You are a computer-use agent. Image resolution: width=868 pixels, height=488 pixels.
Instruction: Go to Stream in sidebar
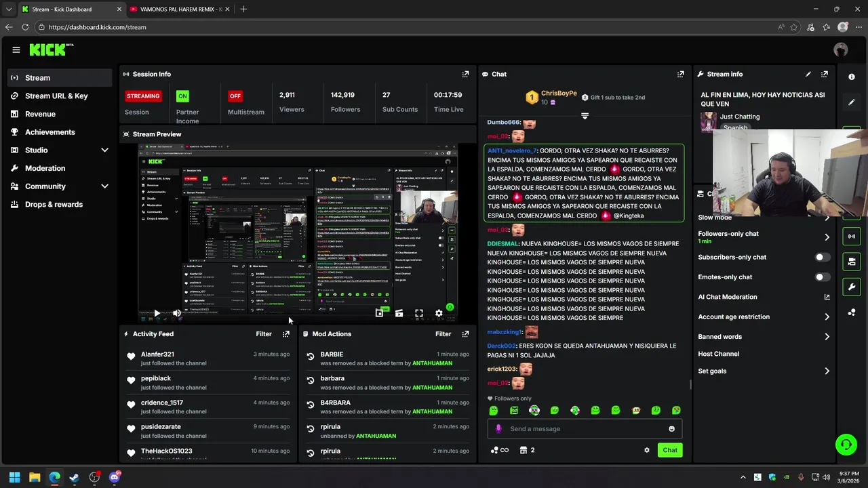click(x=60, y=78)
